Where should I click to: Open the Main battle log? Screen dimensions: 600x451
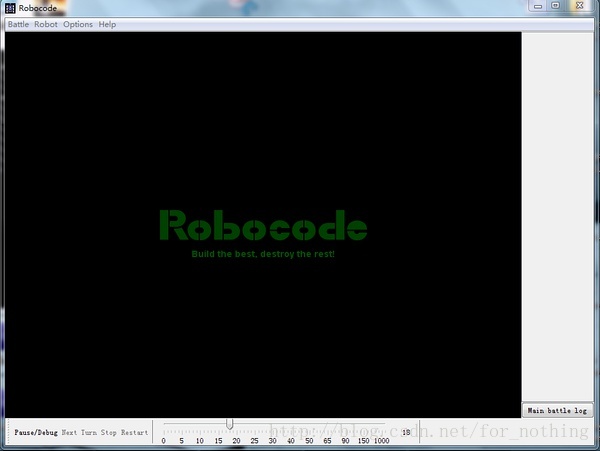click(x=557, y=410)
